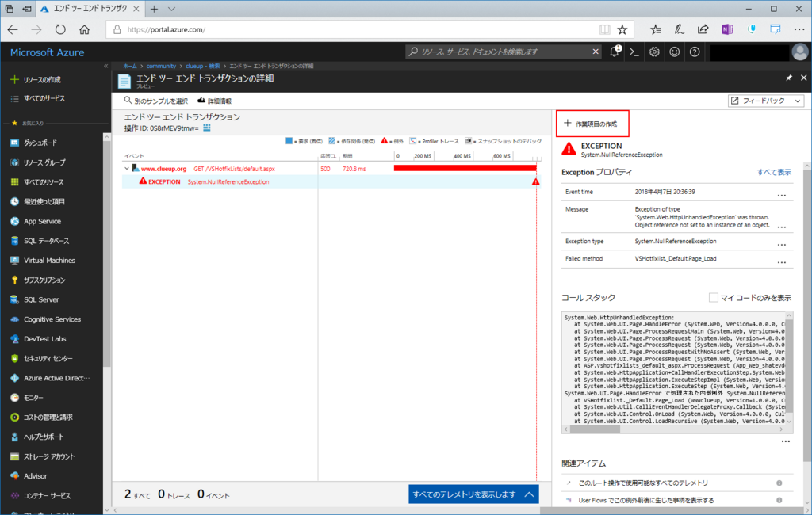Close the transaction details blade
Image resolution: width=812 pixels, height=515 pixels.
(x=804, y=78)
